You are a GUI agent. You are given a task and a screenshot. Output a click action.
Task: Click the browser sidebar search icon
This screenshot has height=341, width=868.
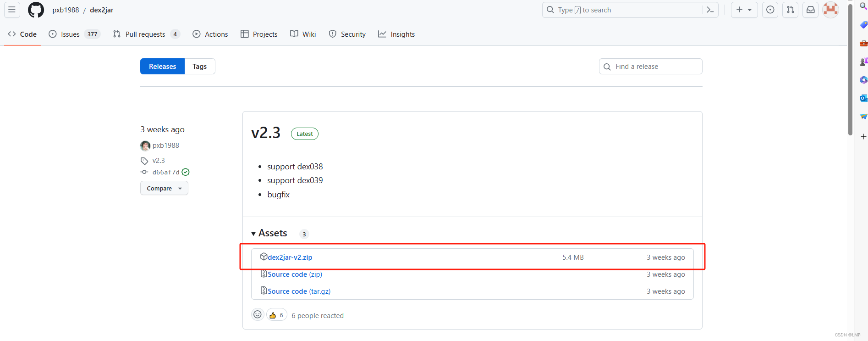pyautogui.click(x=863, y=6)
